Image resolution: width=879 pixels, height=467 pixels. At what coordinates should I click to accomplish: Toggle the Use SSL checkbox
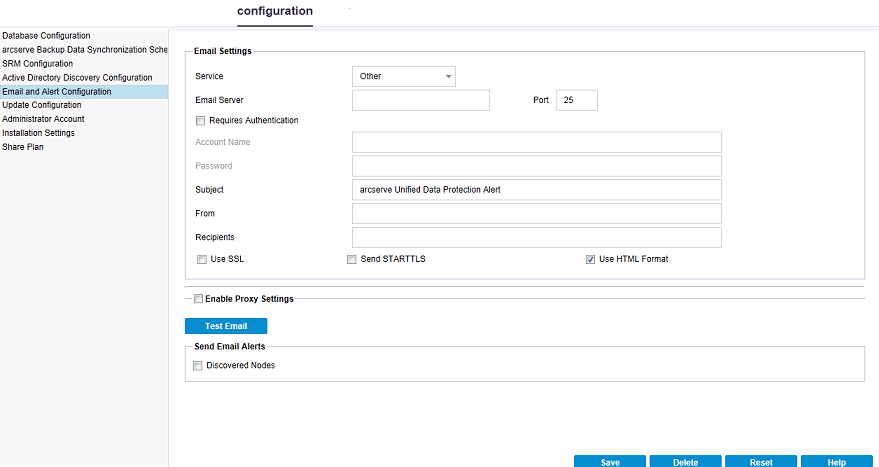pos(203,259)
